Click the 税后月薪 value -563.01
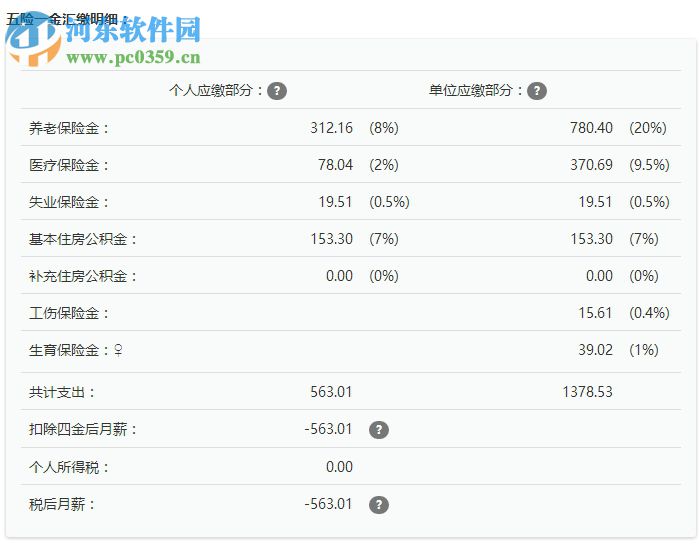 pyautogui.click(x=328, y=504)
